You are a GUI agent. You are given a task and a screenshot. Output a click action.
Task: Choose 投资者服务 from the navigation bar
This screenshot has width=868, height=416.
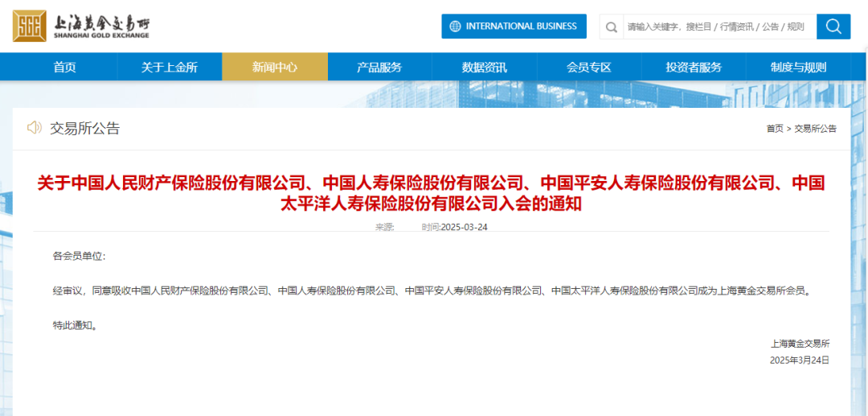tap(694, 67)
